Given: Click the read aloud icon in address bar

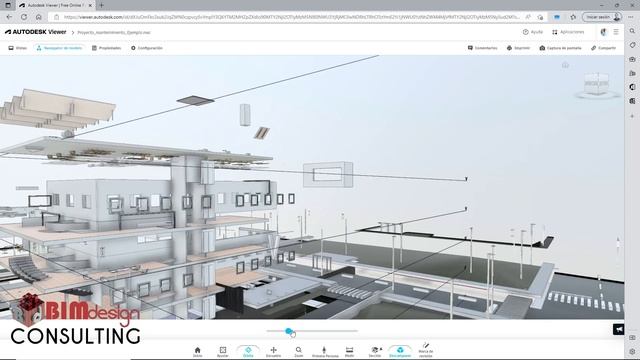Looking at the screenshot, I should point(528,17).
